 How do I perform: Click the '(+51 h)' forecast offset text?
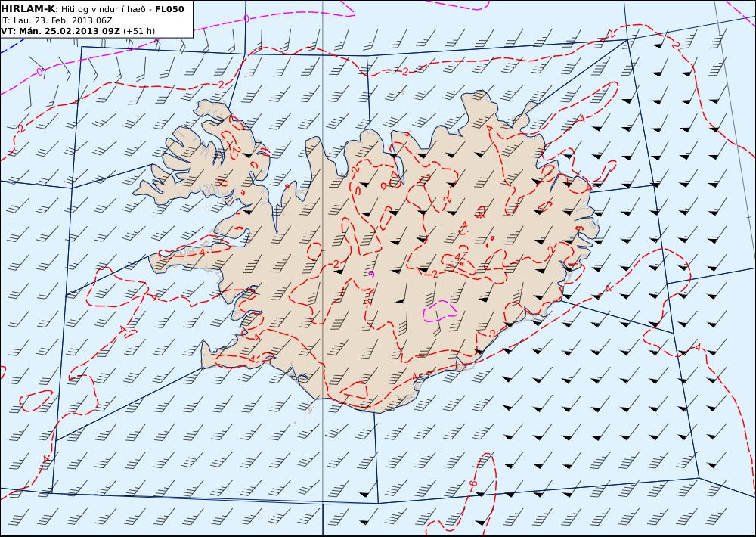click(x=139, y=31)
